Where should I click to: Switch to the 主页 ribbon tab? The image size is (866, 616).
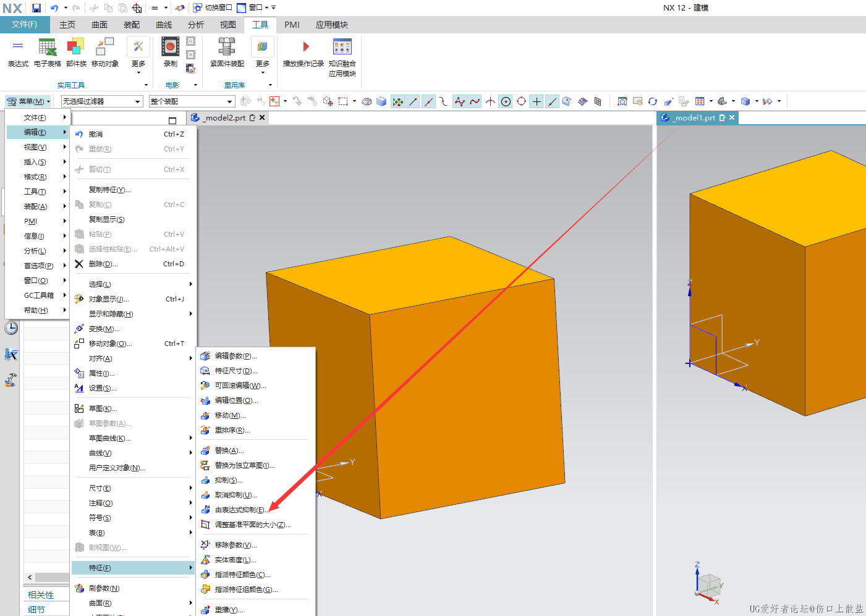(x=67, y=25)
